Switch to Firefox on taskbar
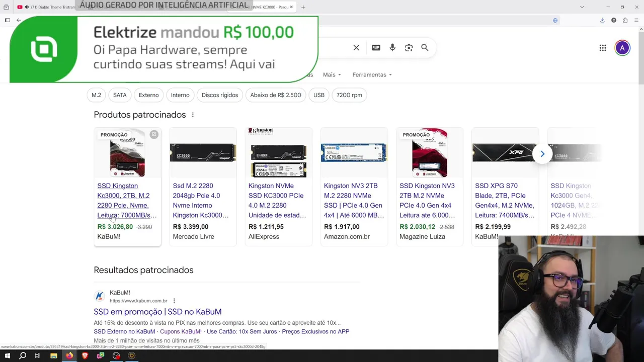This screenshot has height=362, width=644. pos(69,355)
